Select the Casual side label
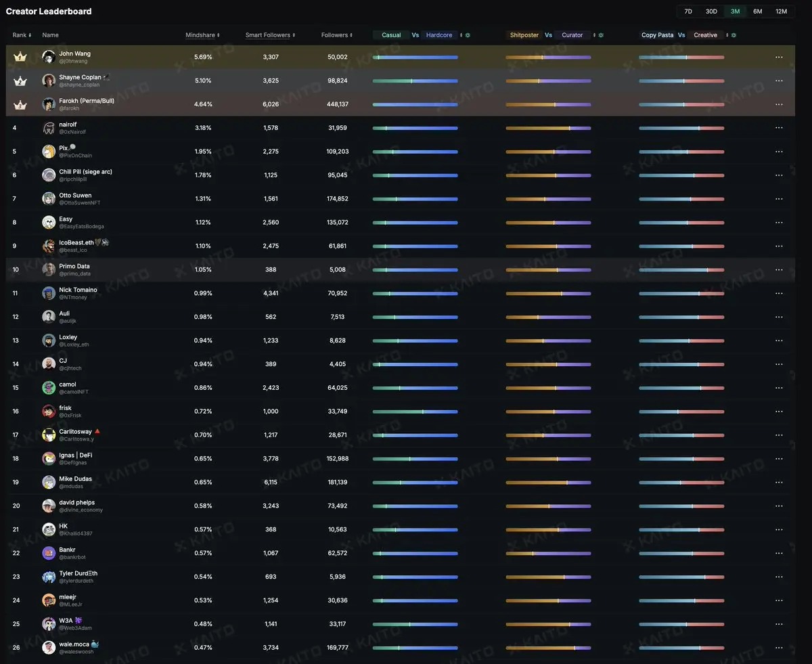The width and height of the screenshot is (812, 664). tap(391, 35)
